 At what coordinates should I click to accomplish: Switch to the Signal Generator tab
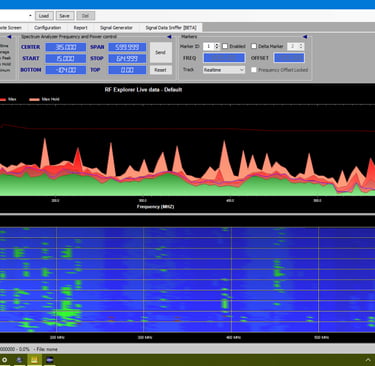pos(116,28)
